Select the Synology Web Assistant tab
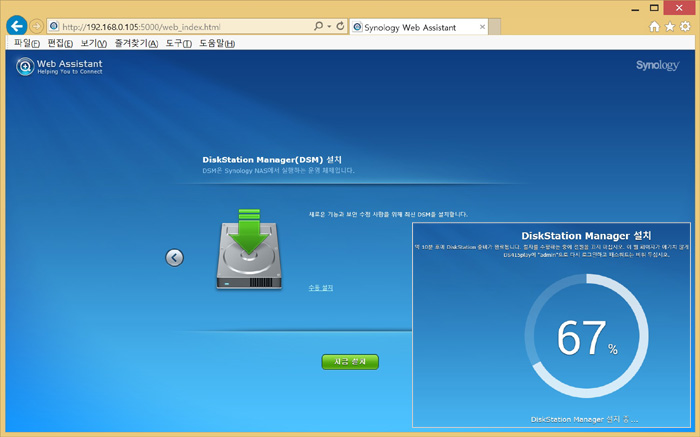Screen dimensions: 700x437 pyautogui.click(x=419, y=27)
